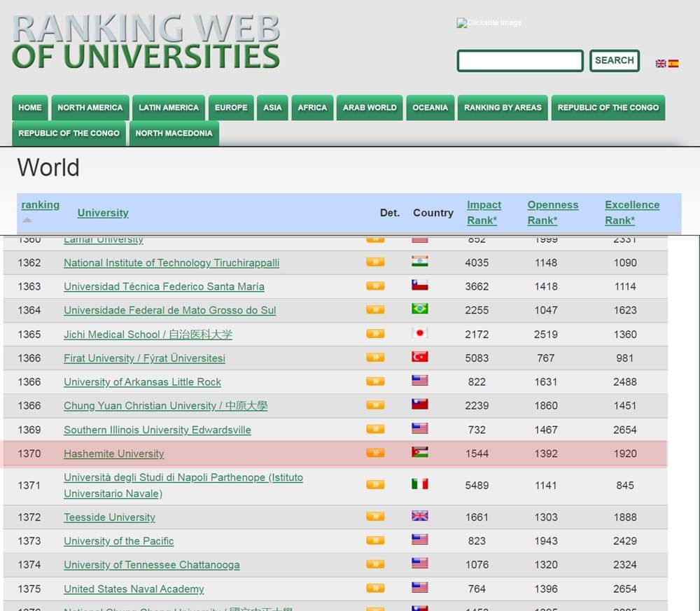Click the English language flag icon
Image resolution: width=700 pixels, height=611 pixels.
660,64
